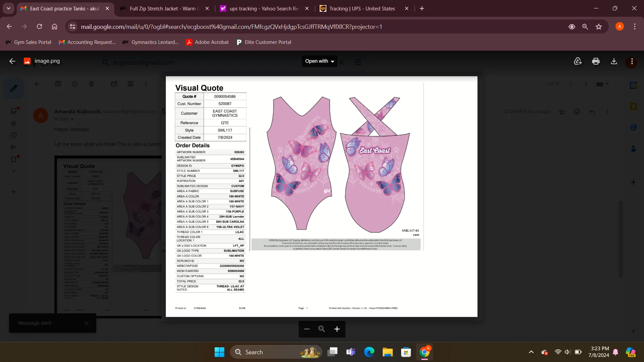644x362 pixels.
Task: Open Google Chrome from taskbar
Action: [x=425, y=352]
